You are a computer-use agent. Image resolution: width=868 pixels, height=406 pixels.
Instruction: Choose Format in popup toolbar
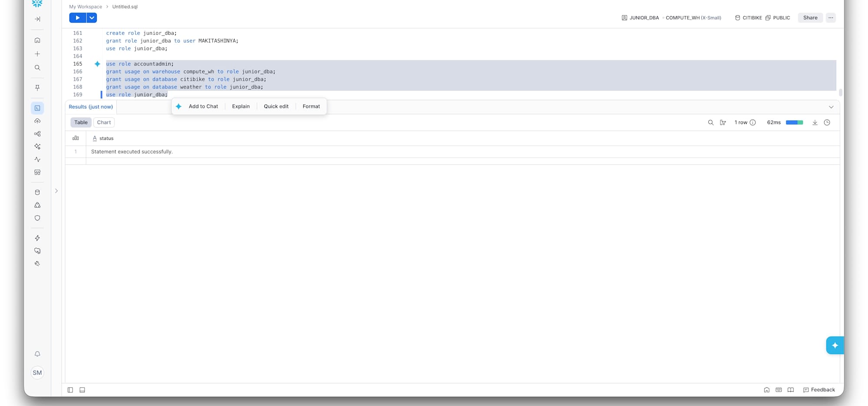[311, 106]
